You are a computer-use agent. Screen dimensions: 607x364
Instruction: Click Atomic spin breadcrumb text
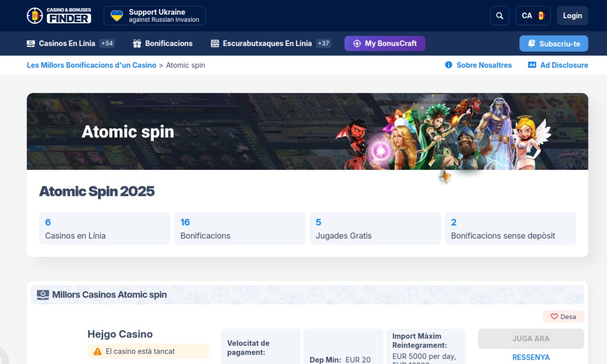tap(185, 65)
